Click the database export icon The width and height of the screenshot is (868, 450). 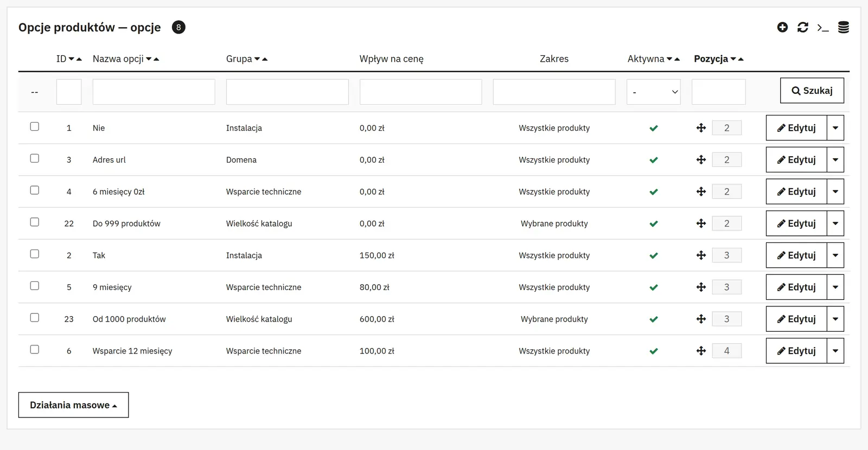(x=844, y=27)
